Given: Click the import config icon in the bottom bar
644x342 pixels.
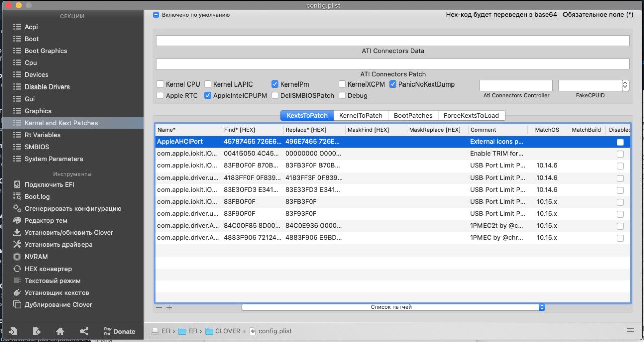Looking at the screenshot, I should (13, 331).
